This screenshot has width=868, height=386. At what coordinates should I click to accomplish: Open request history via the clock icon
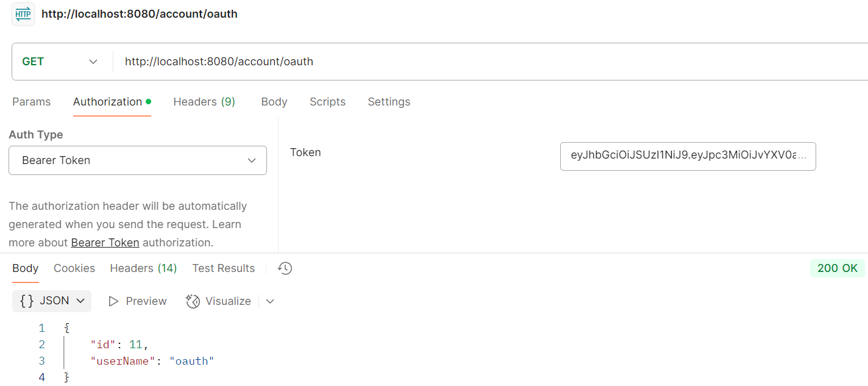[x=284, y=268]
